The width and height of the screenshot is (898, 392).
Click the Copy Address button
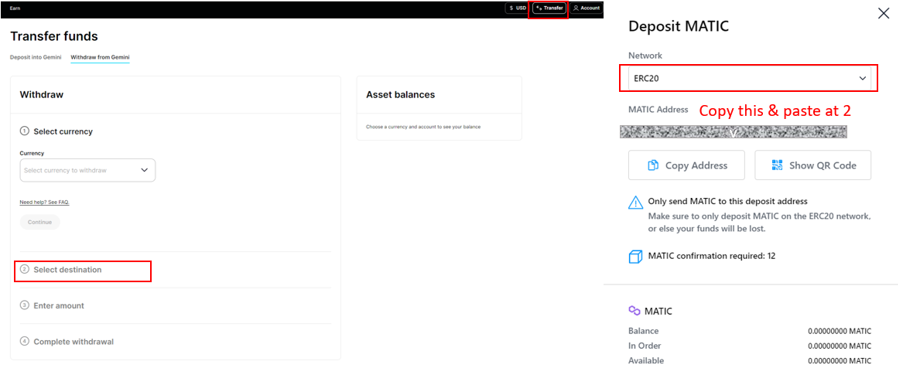pos(686,165)
